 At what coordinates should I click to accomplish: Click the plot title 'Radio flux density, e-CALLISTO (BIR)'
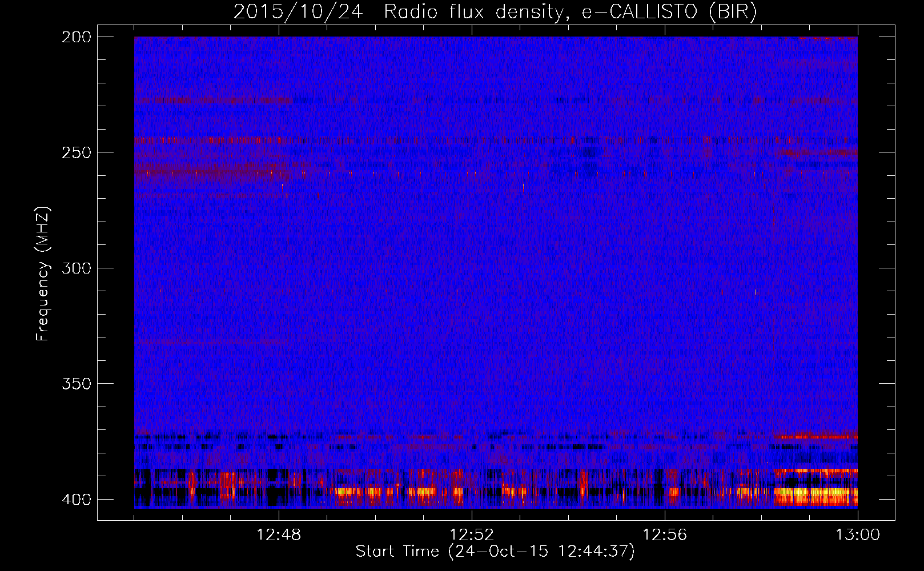(x=570, y=12)
